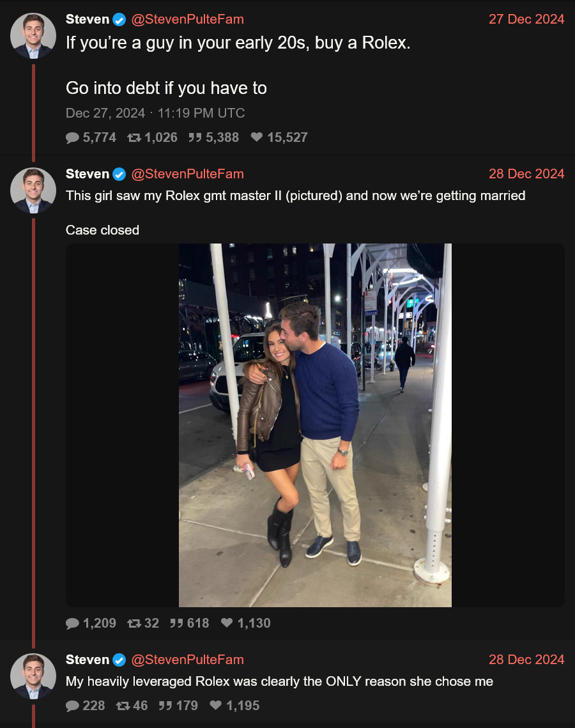
Task: Click Steven's verified badge on the first tweet
Action: coord(119,19)
